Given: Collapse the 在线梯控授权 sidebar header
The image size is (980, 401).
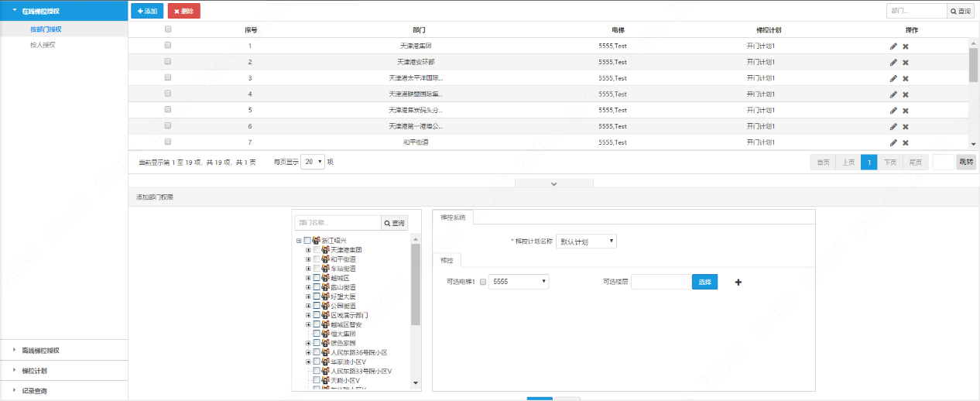Looking at the screenshot, I should click(63, 11).
